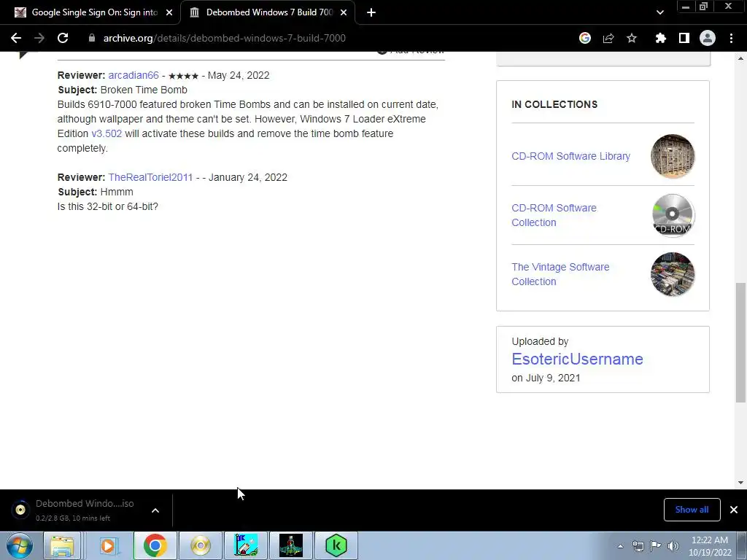Open the Extensions puzzle menu

pyautogui.click(x=660, y=38)
